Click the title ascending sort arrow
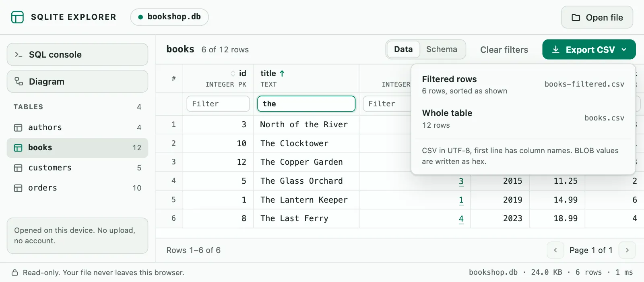This screenshot has height=282, width=644. (x=282, y=73)
